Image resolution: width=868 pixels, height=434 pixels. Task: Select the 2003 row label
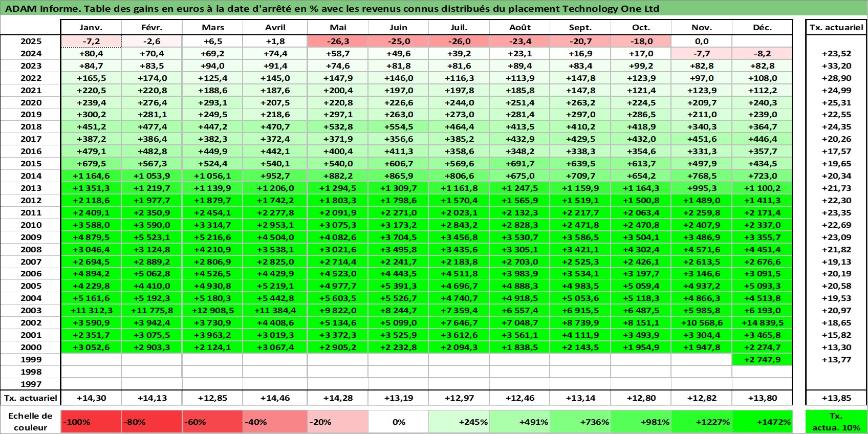31,310
